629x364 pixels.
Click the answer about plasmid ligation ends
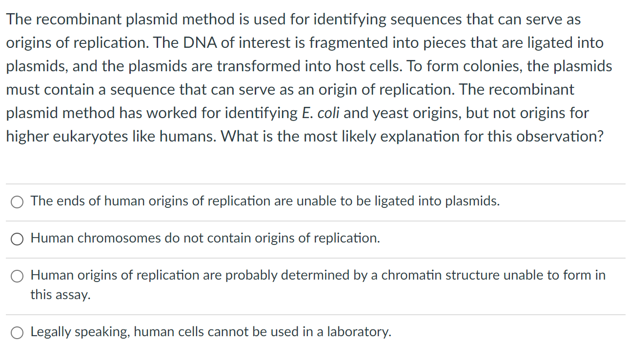point(264,201)
